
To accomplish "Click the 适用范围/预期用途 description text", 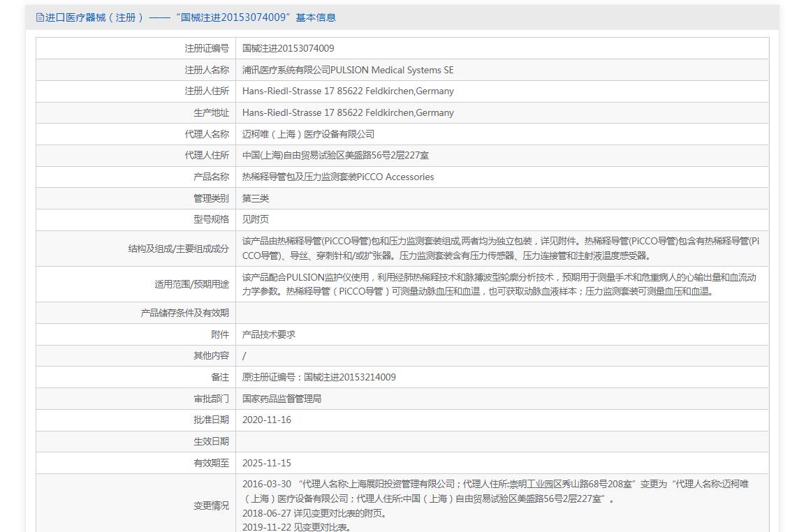I will pyautogui.click(x=499, y=284).
